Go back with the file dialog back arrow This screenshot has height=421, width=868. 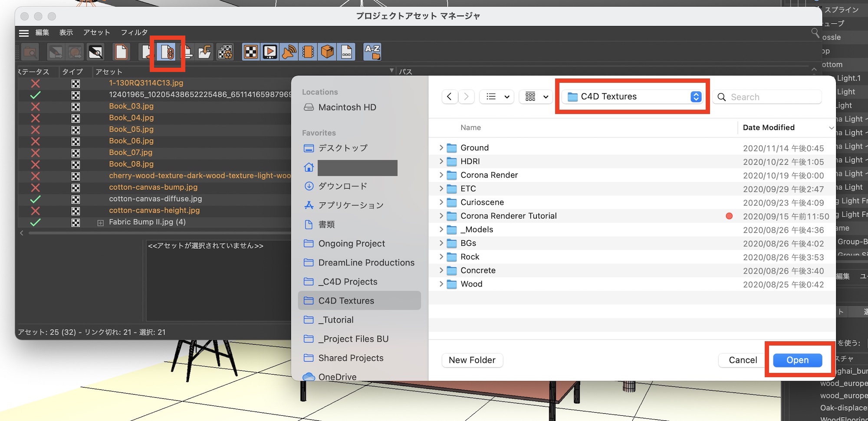coord(449,97)
